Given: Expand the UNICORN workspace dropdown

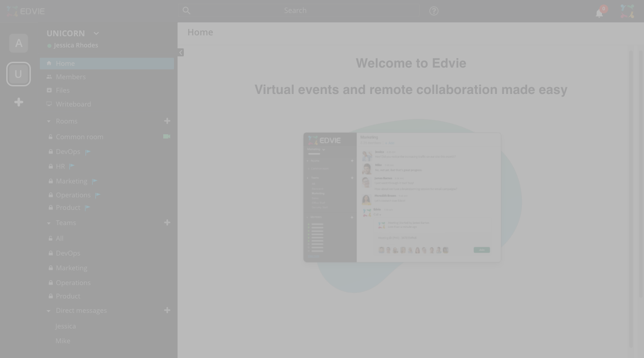Looking at the screenshot, I should pyautogui.click(x=96, y=34).
